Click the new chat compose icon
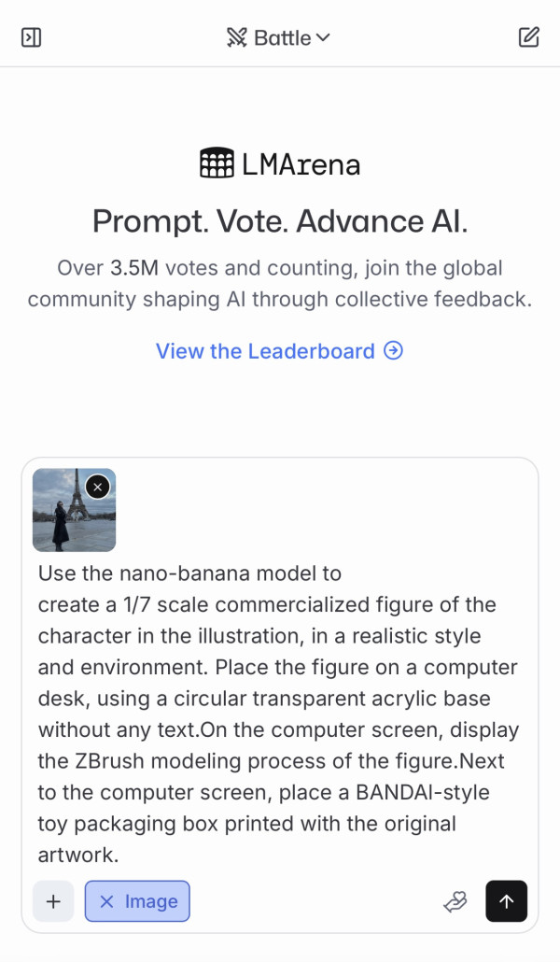The width and height of the screenshot is (560, 962). coord(528,37)
